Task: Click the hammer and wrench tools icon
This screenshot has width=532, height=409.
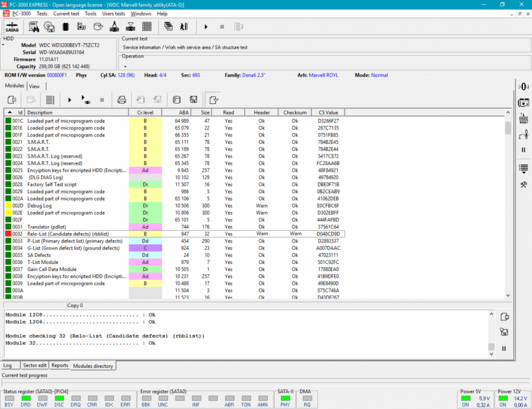Action: point(524,184)
